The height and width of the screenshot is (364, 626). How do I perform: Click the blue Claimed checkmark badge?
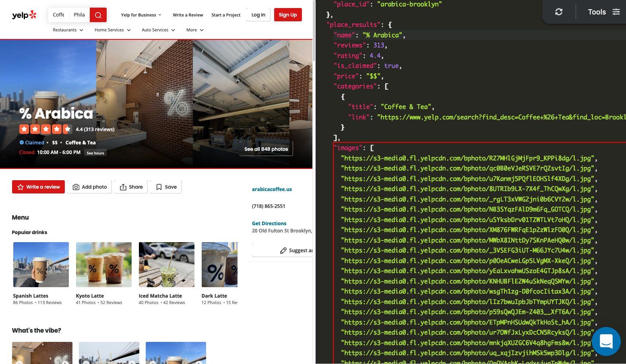pyautogui.click(x=22, y=142)
